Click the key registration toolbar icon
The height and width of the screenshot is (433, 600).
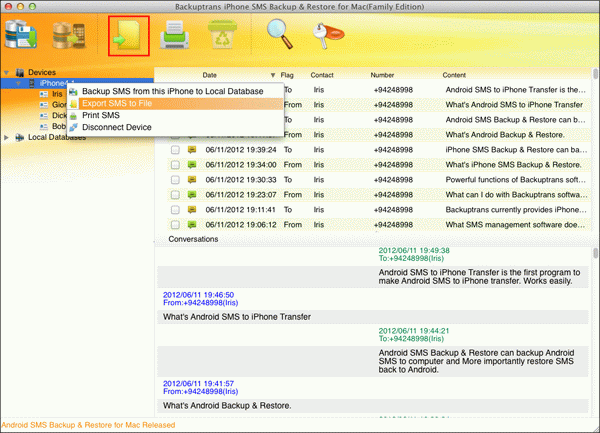click(328, 35)
